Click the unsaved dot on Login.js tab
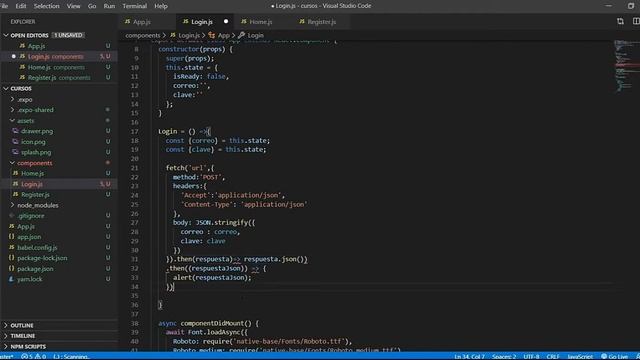Screen dimensions: 640x360 coord(226,21)
